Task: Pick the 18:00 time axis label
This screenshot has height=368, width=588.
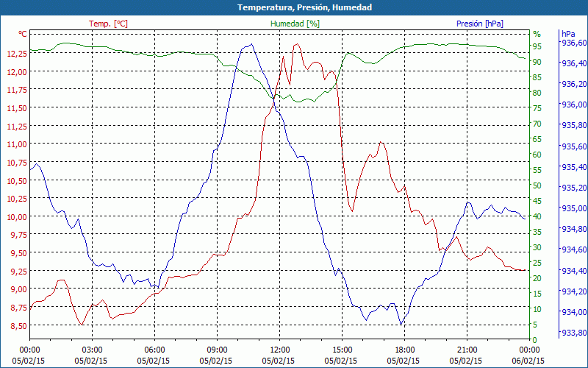Action: click(x=405, y=350)
